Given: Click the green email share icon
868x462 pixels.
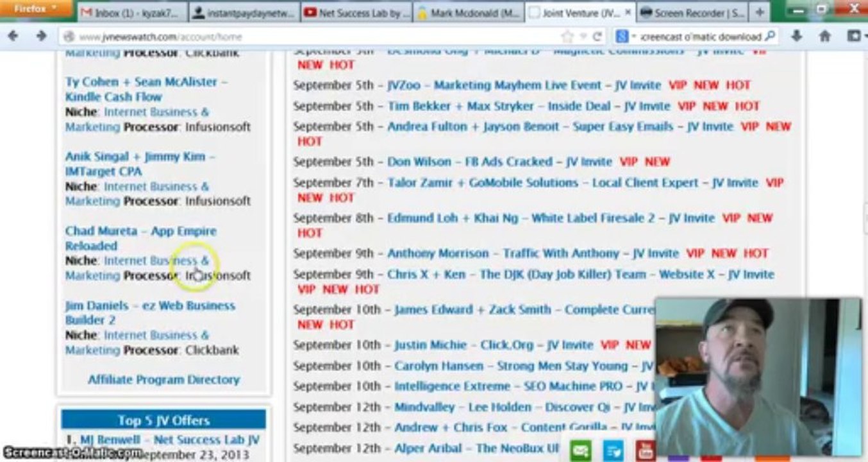Looking at the screenshot, I should (x=580, y=450).
